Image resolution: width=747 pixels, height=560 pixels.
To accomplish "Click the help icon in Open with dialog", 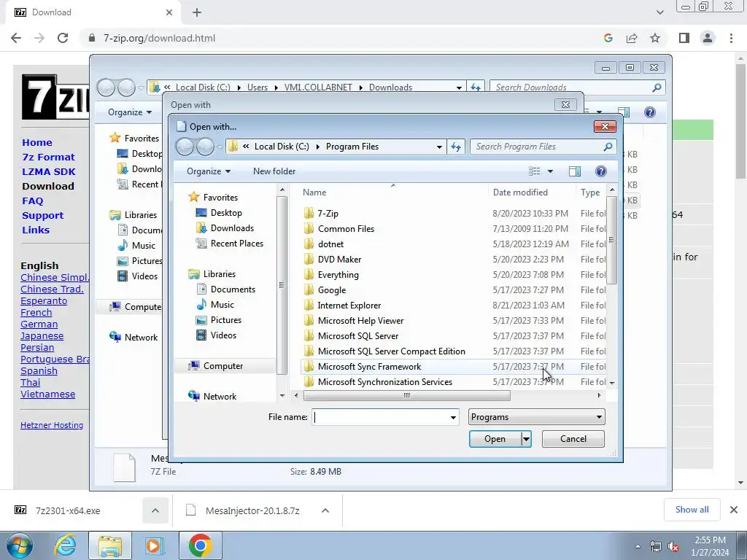I will (x=601, y=171).
